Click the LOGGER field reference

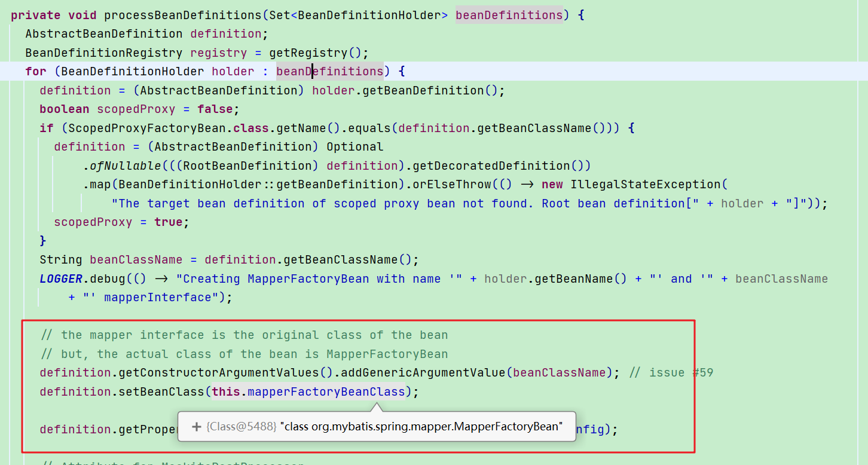61,279
